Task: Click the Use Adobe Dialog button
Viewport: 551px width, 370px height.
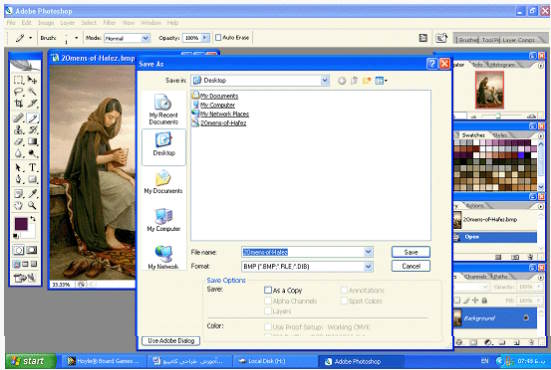Action: (x=171, y=340)
